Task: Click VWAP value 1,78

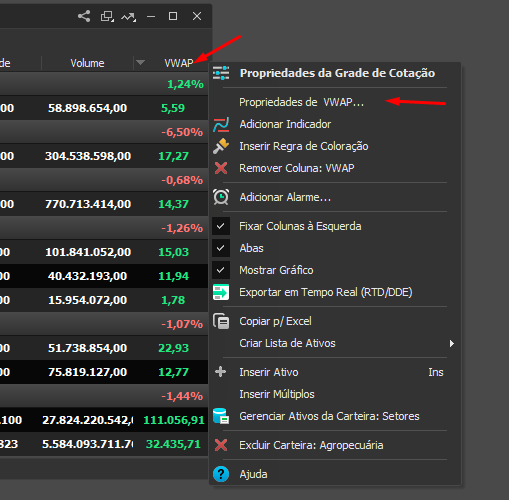Action: (x=173, y=300)
